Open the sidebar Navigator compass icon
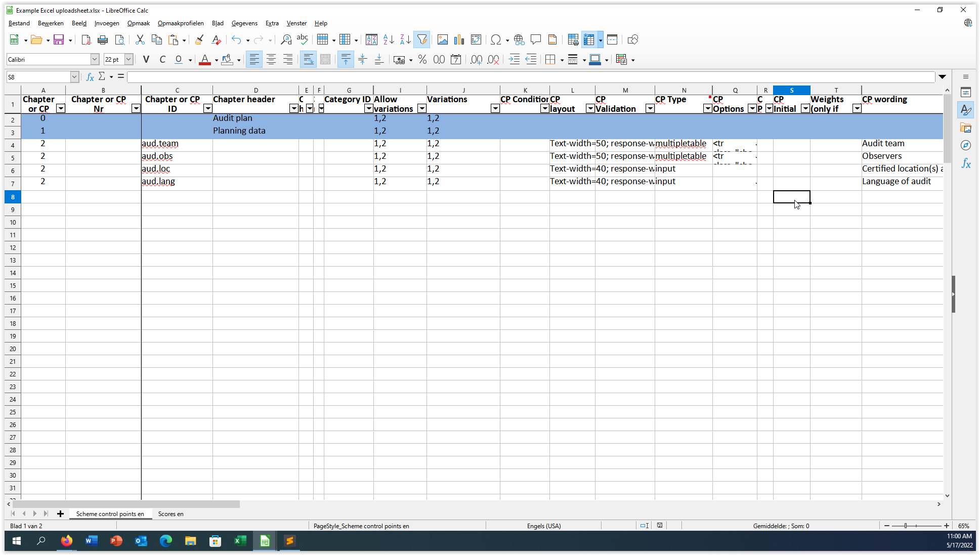The image size is (980, 555). click(965, 146)
